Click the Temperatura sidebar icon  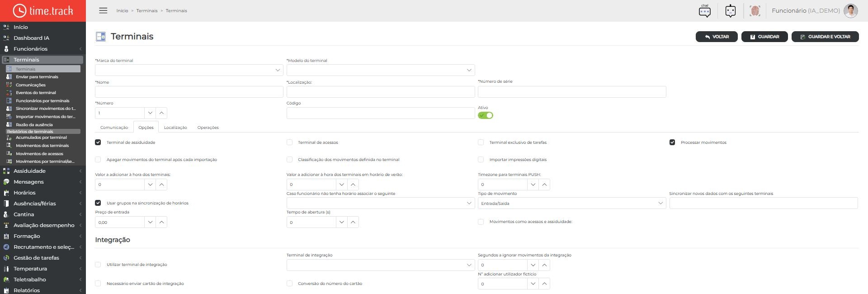(6, 269)
